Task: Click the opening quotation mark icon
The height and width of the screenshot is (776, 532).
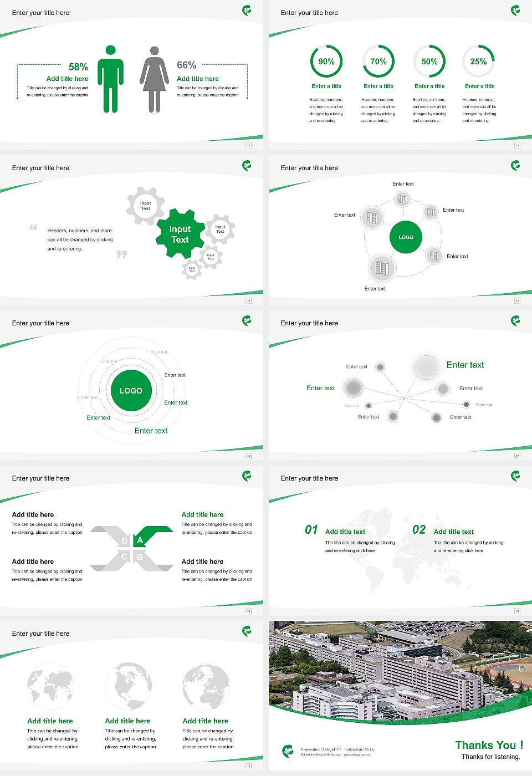Action: 33,227
